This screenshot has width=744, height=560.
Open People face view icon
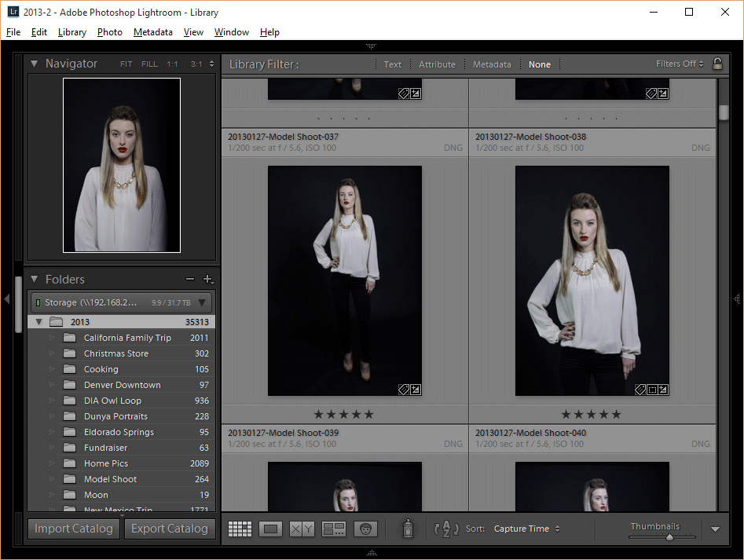365,529
